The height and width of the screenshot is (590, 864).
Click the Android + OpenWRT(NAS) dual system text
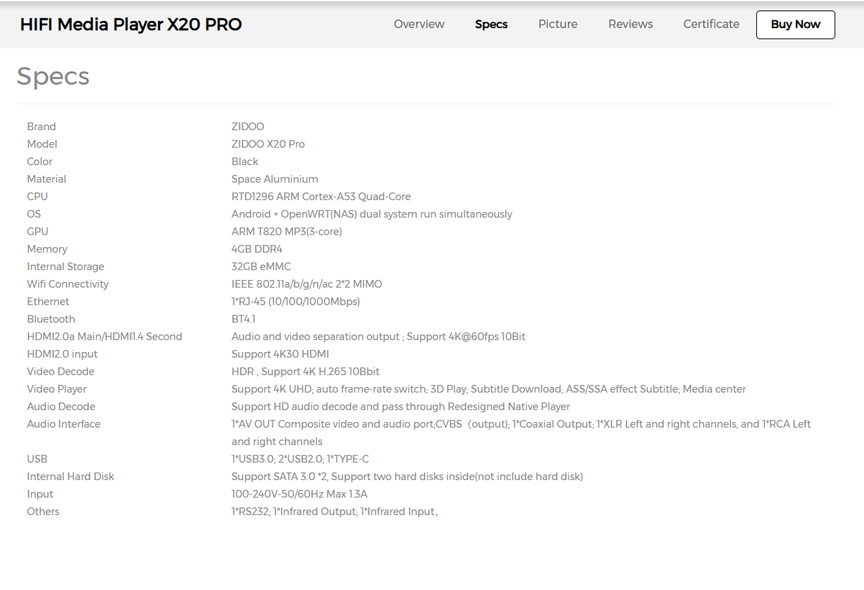pyautogui.click(x=371, y=214)
